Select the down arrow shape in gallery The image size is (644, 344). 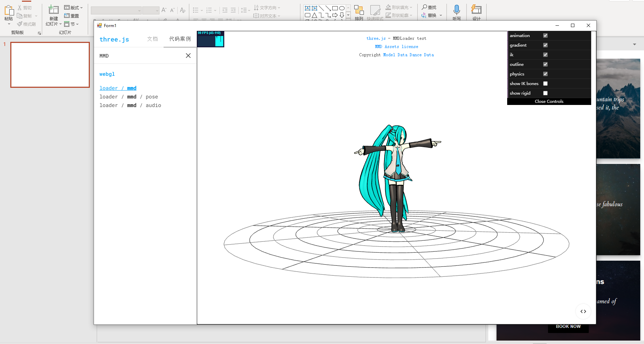(x=342, y=15)
